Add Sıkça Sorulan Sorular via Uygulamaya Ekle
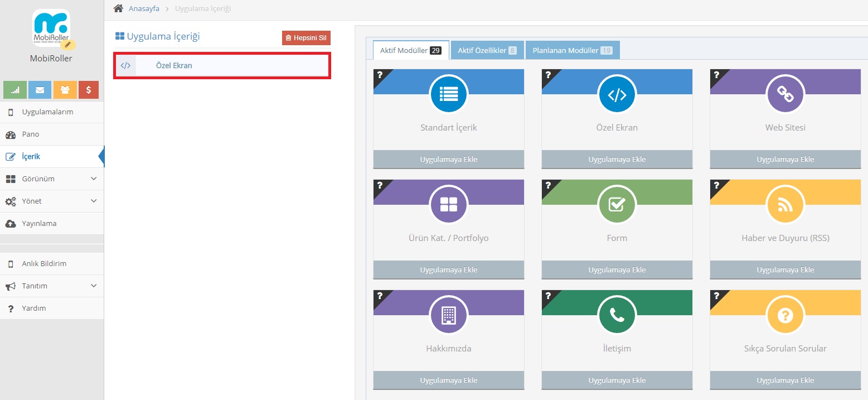The width and height of the screenshot is (868, 400). pos(785,380)
